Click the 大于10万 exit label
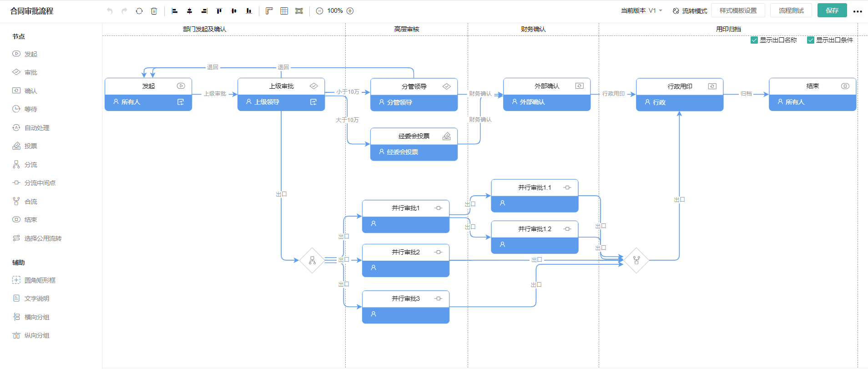The width and height of the screenshot is (868, 369). 347,120
